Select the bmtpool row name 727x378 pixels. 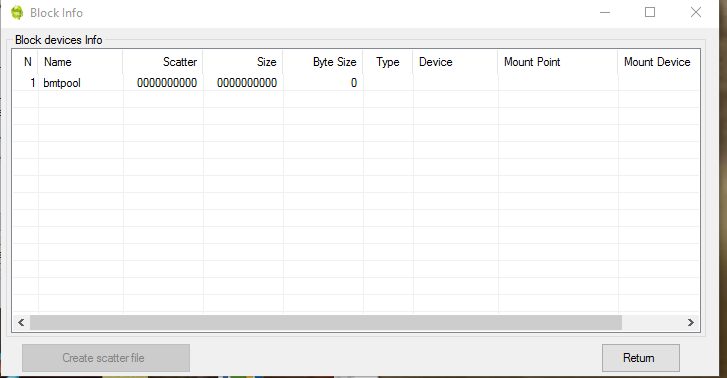62,83
